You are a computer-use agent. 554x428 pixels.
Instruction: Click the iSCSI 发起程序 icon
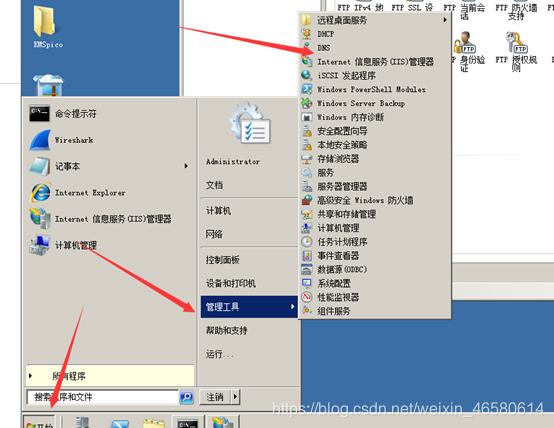click(x=306, y=75)
